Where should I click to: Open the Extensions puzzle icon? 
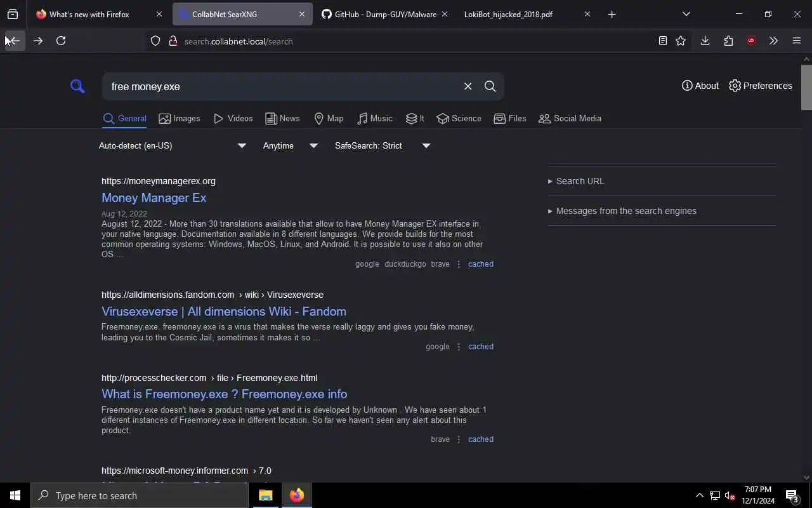point(728,41)
